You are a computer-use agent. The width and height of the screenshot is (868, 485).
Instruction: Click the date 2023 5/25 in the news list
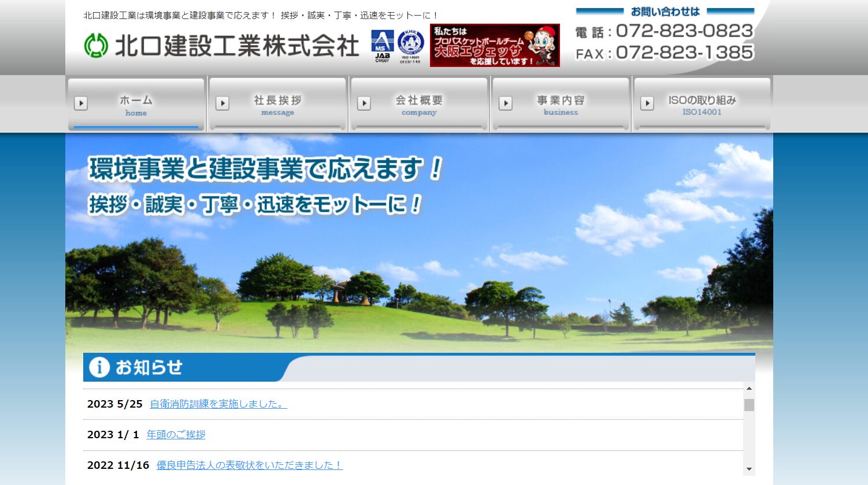[115, 404]
